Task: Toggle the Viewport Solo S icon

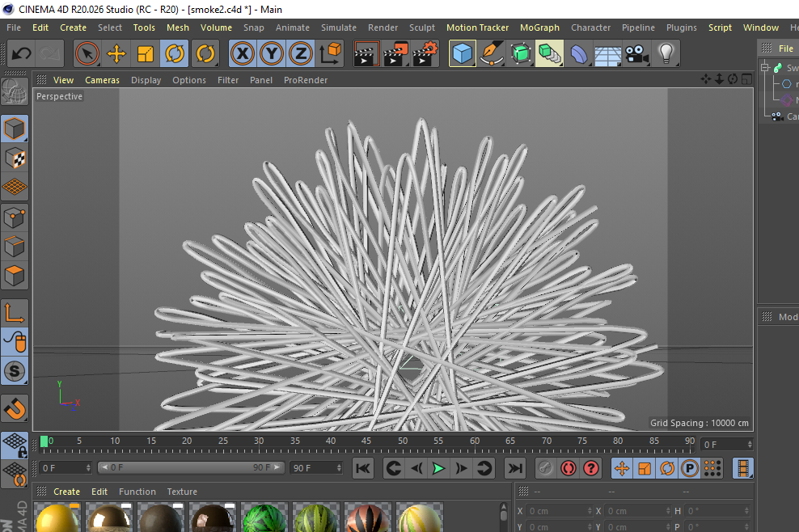Action: click(15, 371)
